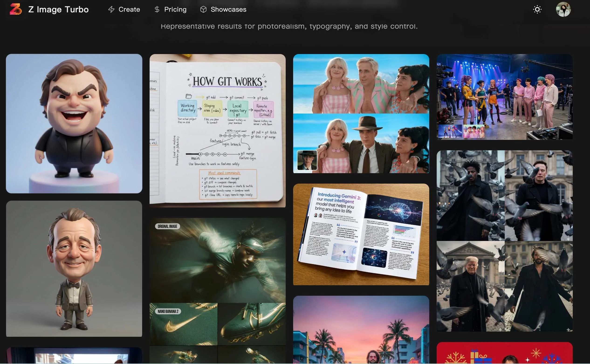The image size is (590, 364).
Task: Open the sunset palm trees street image
Action: pos(361,329)
